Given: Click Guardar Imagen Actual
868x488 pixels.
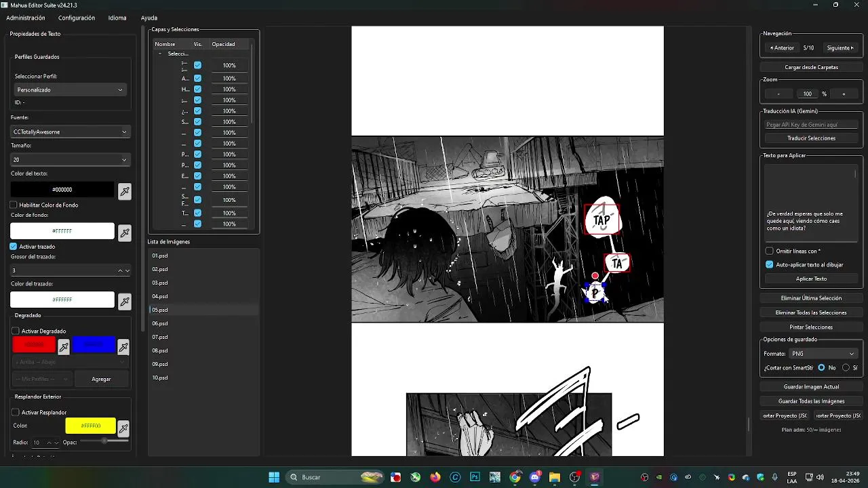Looking at the screenshot, I should pos(811,386).
